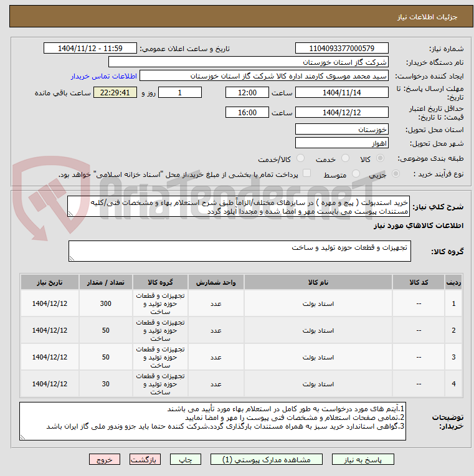This screenshot has width=474, height=476.
Task: Click the price validity date 1404/12/12 field
Action: pyautogui.click(x=342, y=112)
